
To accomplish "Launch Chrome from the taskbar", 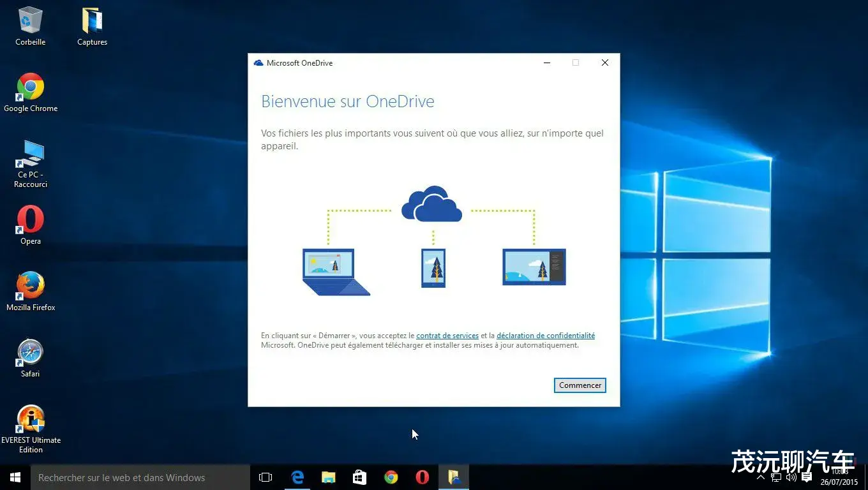I will pos(391,477).
